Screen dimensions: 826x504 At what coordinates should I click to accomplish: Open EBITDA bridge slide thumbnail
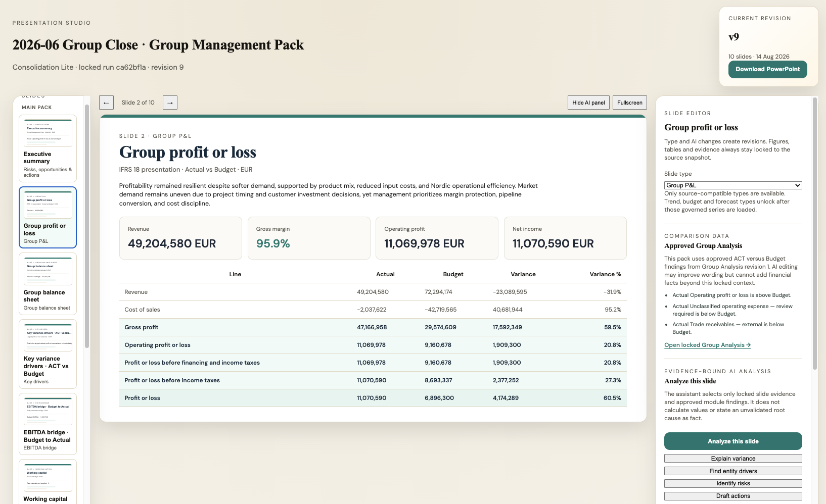click(x=48, y=424)
